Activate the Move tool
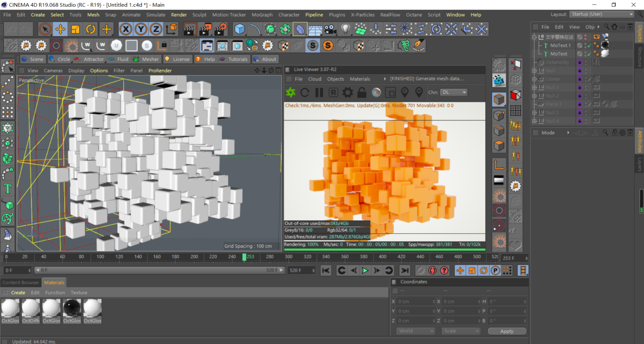The height and width of the screenshot is (344, 644). click(60, 30)
